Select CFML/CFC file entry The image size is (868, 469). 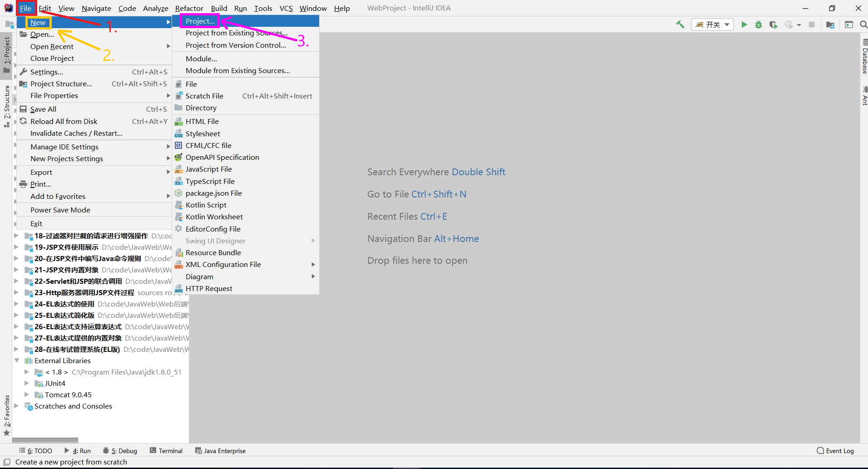tap(246, 145)
